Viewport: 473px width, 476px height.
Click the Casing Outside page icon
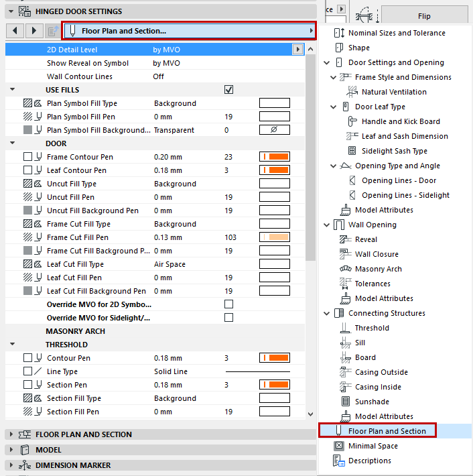(345, 372)
